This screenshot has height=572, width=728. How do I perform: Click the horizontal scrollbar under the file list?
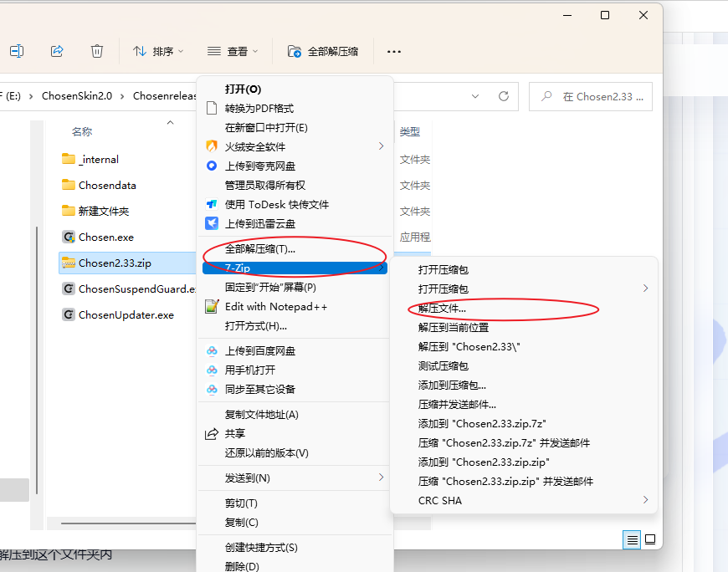128,523
